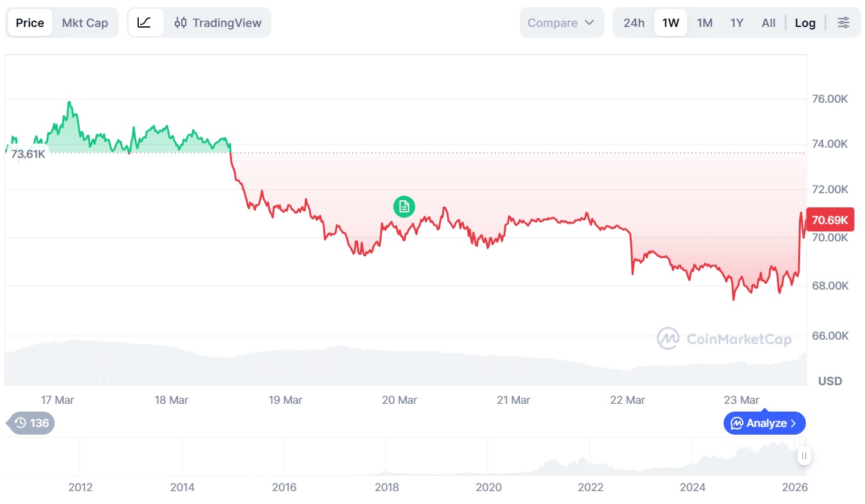Select the 24h time range
865x504 pixels.
(x=633, y=23)
